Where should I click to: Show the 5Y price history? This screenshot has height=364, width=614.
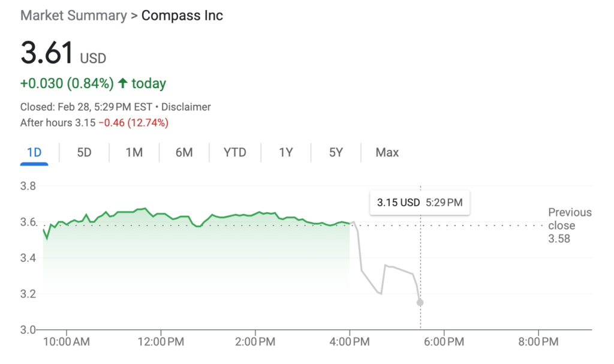(x=336, y=153)
